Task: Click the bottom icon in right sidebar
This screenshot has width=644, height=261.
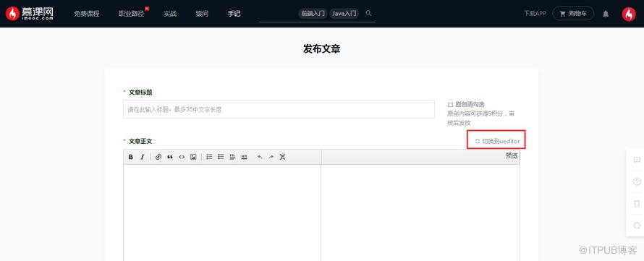Action: click(637, 226)
